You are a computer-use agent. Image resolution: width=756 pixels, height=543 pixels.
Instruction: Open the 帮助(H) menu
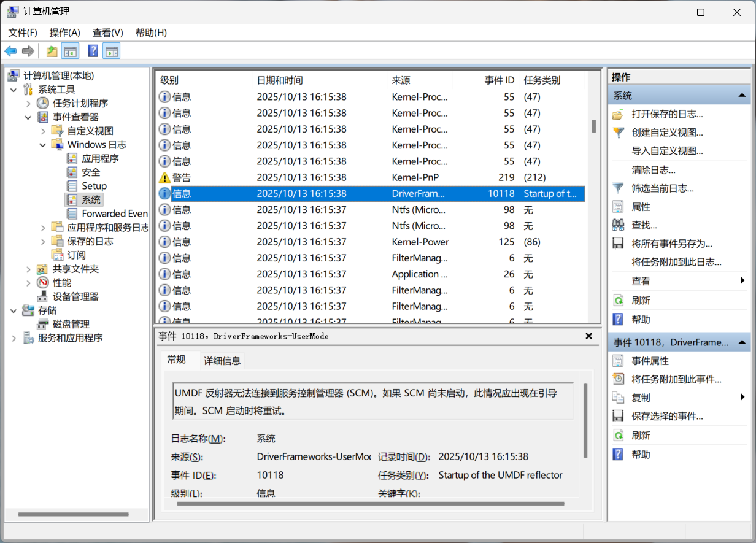coord(151,33)
